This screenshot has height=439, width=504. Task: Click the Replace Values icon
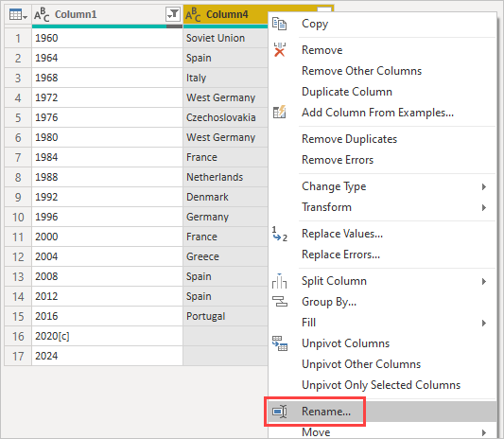279,234
